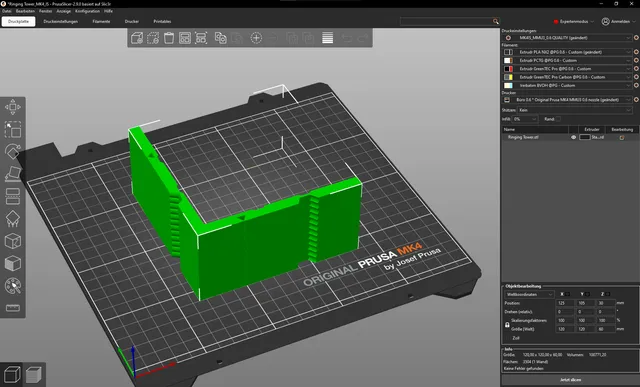Click the extruder color swatch for Ringing Tower.stl
The height and width of the screenshot is (387, 640).
584,138
